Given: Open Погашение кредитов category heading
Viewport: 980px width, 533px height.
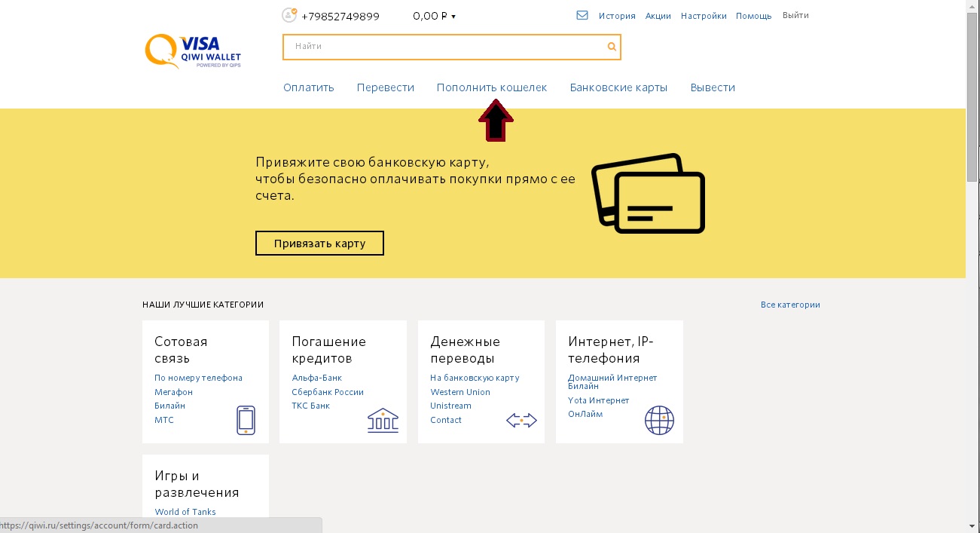Looking at the screenshot, I should tap(329, 350).
